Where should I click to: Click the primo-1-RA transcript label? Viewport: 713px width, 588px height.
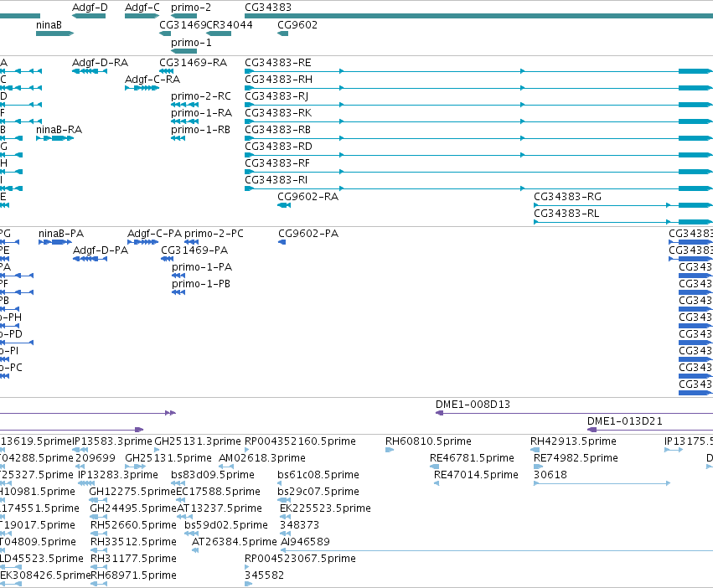coord(201,113)
